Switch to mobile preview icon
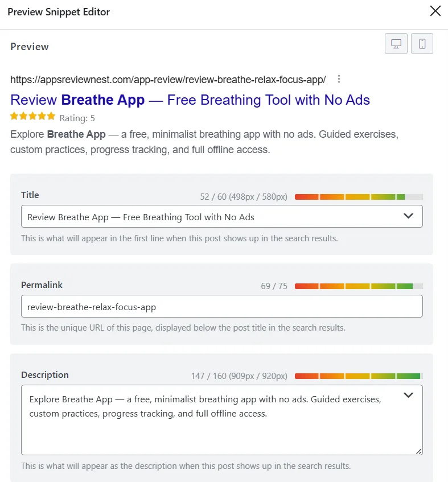The width and height of the screenshot is (448, 482). (x=422, y=44)
